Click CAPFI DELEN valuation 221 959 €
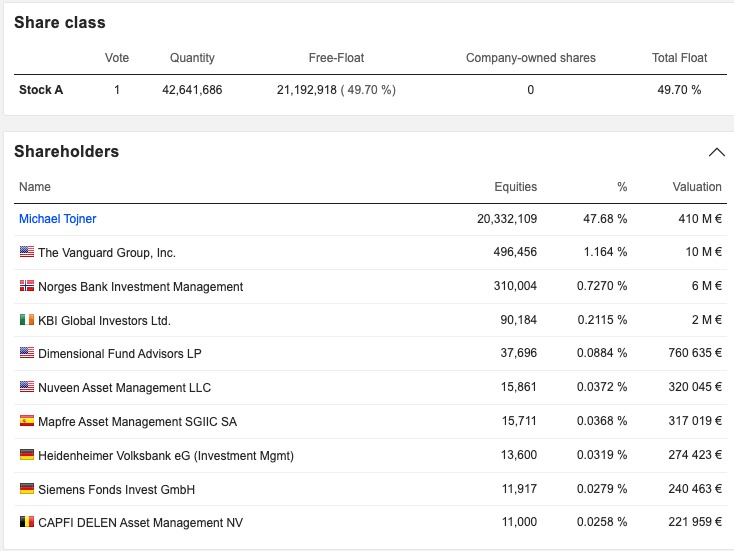This screenshot has width=734, height=551. pos(695,522)
